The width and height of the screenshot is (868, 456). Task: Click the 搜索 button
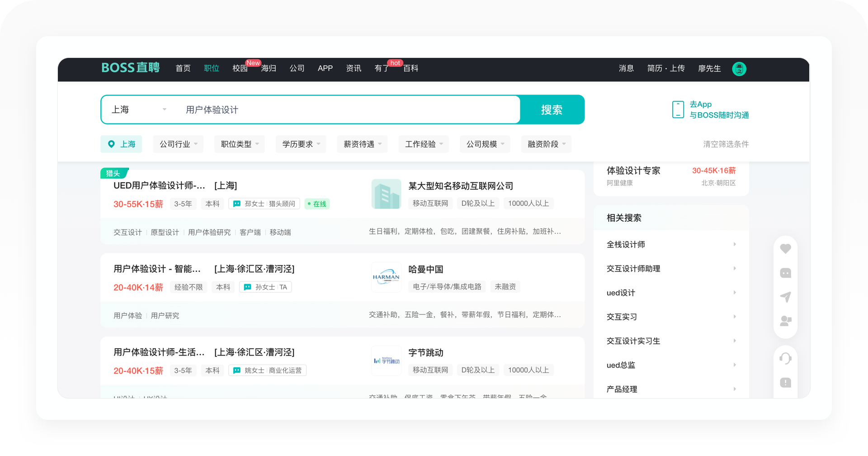pyautogui.click(x=552, y=109)
